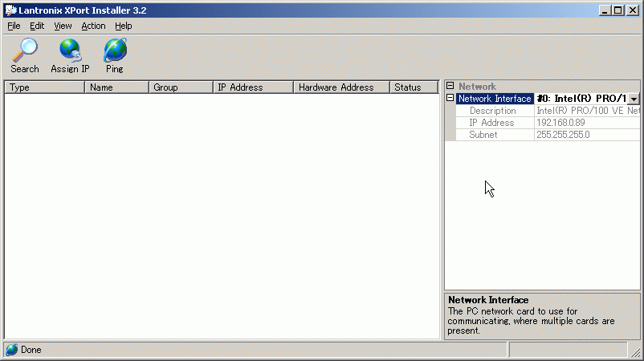Select the IP Address property label

(491, 123)
